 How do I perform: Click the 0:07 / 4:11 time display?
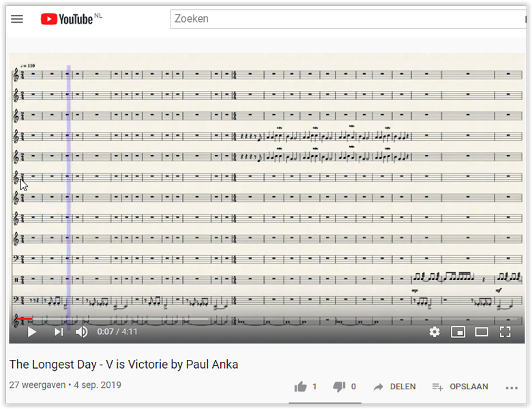click(117, 332)
